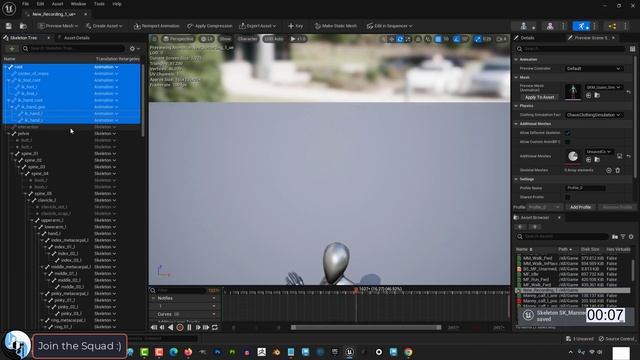The image size is (640, 360).
Task: Click the green add bone plus button
Action: pos(11,49)
